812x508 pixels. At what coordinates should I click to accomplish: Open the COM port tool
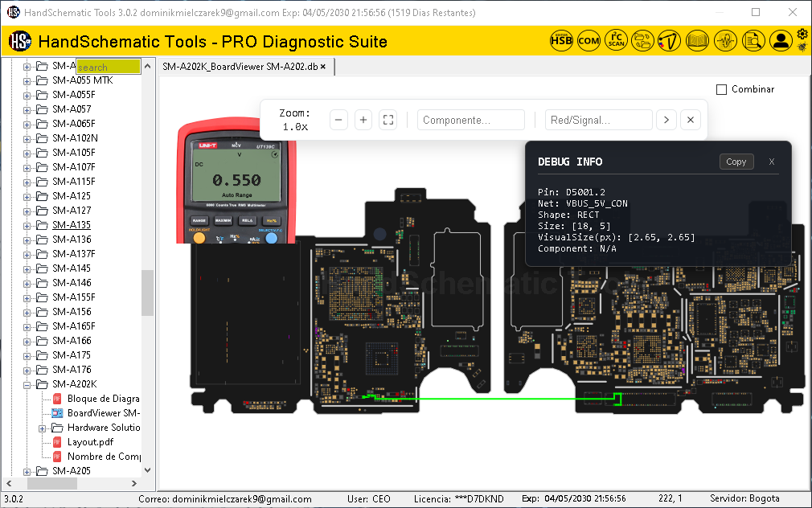click(588, 40)
